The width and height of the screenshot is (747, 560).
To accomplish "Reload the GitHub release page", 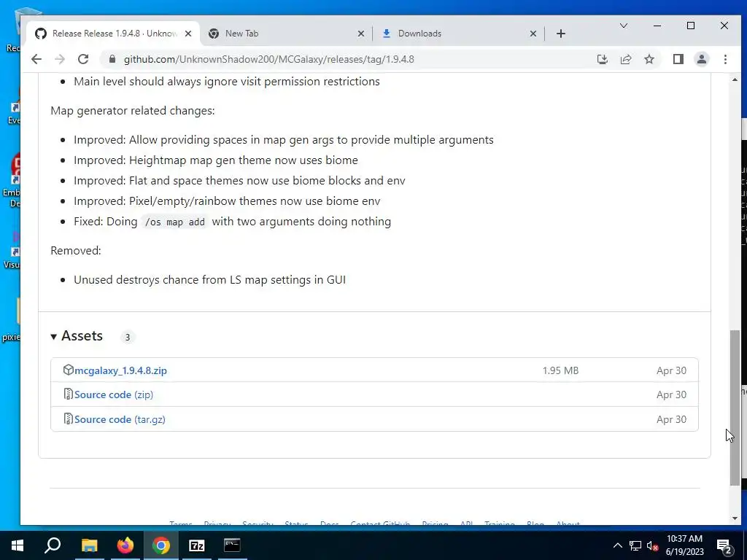I will coord(83,59).
